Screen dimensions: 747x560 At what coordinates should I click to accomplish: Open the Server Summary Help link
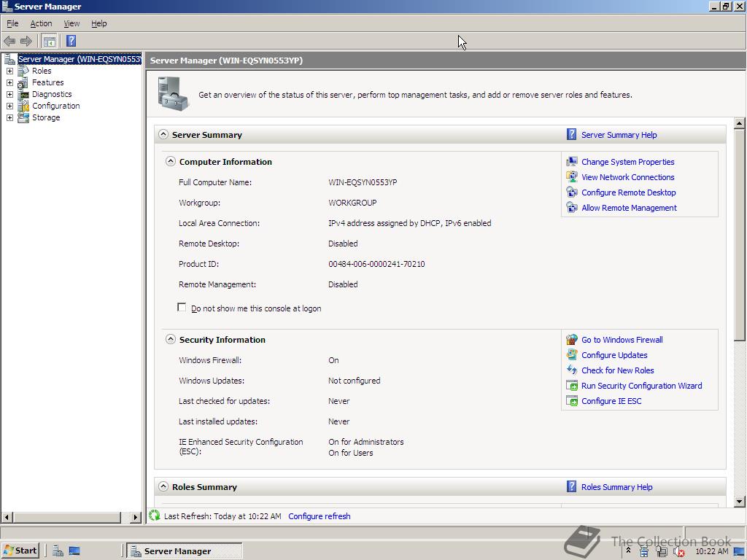619,135
